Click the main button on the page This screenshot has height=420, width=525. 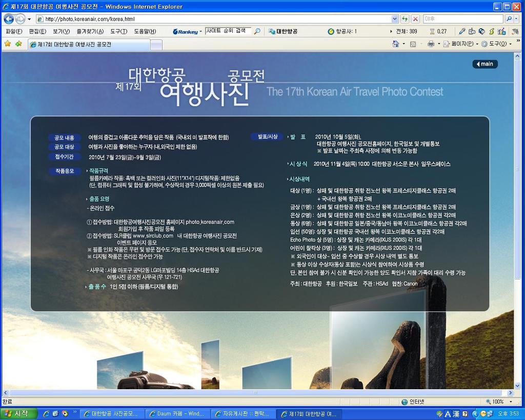coord(484,64)
